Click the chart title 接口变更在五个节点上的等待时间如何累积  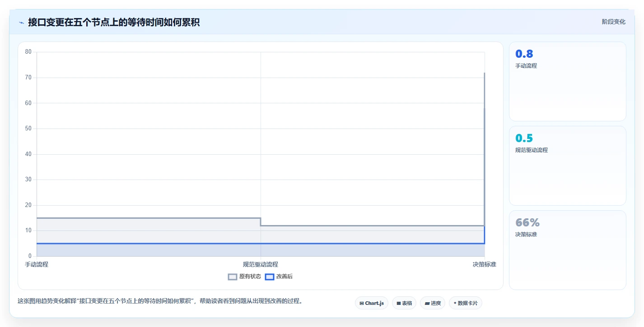pos(114,22)
